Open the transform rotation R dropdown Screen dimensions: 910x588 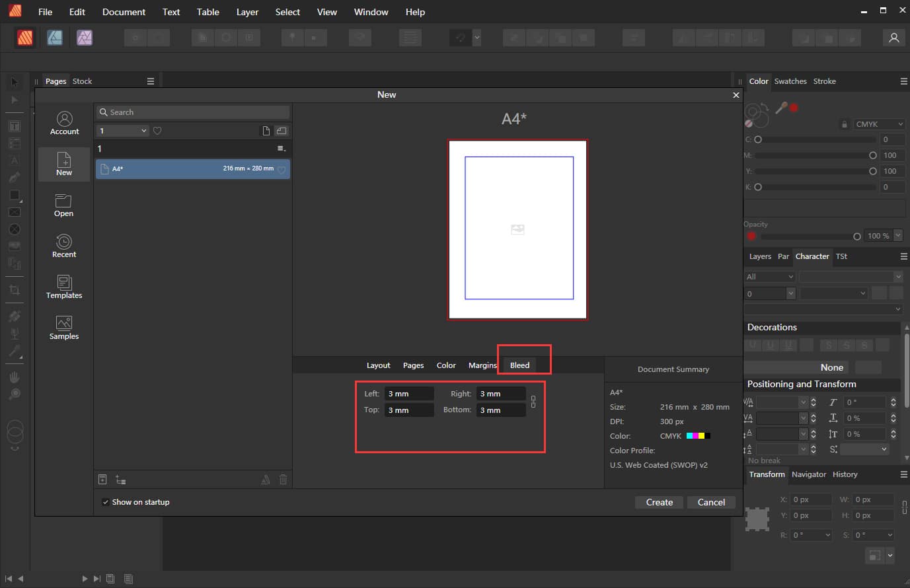[x=810, y=535]
